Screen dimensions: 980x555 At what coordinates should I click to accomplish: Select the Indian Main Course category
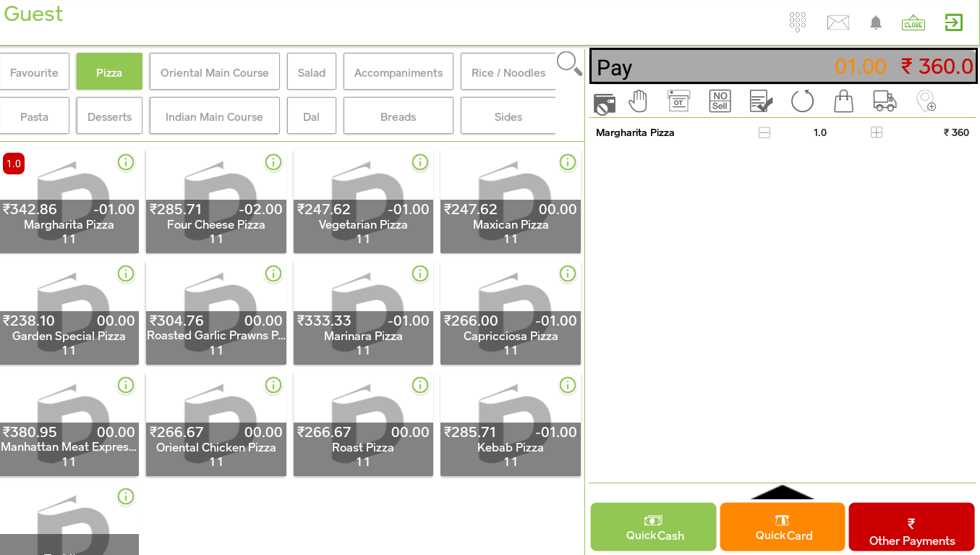point(215,116)
